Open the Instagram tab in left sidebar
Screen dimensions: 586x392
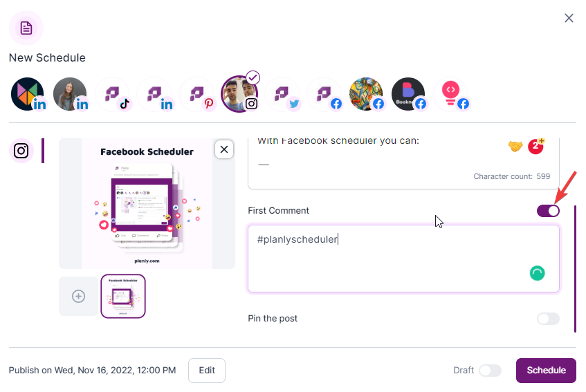21,151
